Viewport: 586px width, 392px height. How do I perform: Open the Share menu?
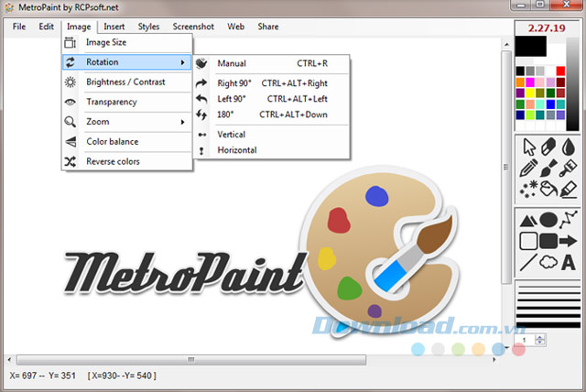(268, 27)
